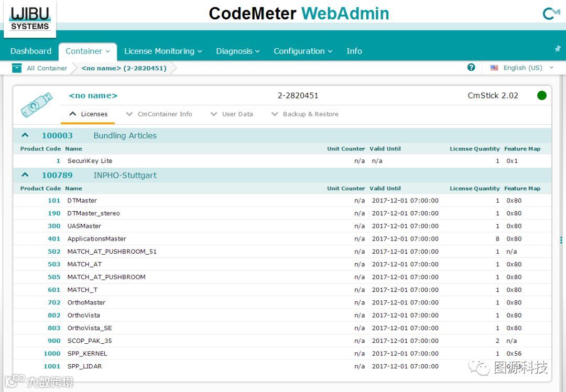Click the OrthoMaster name
The image size is (566, 392).
tap(86, 302)
